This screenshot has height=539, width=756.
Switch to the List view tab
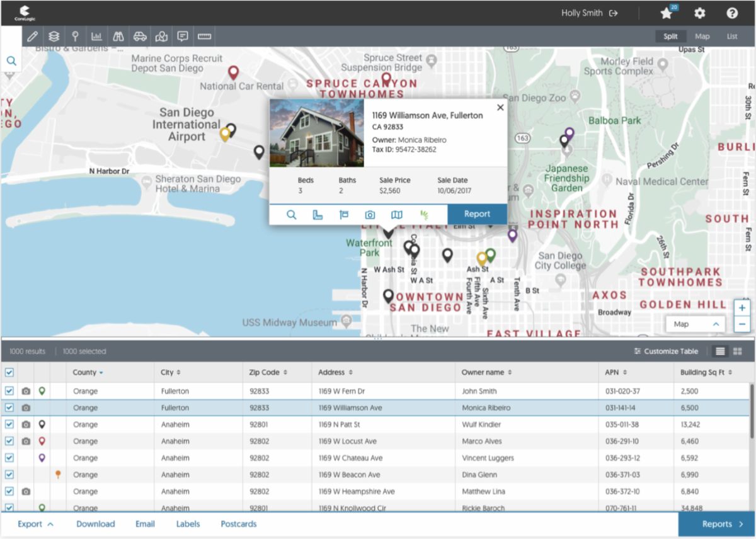[731, 37]
